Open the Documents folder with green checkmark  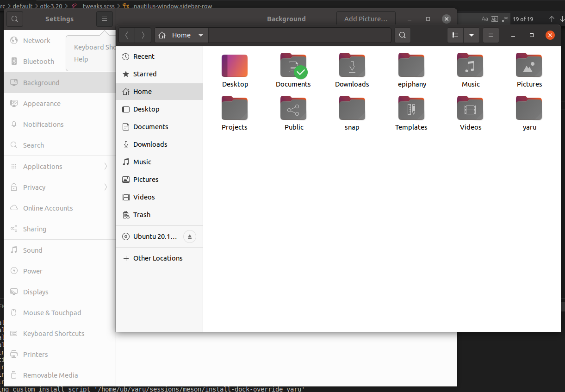pos(293,65)
